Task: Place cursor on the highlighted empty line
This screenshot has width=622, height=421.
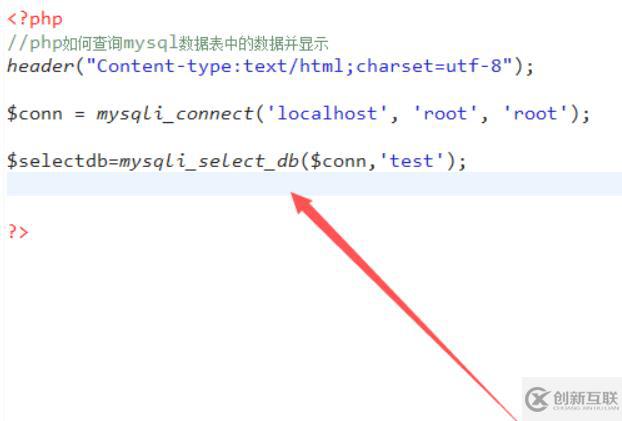Action: tap(314, 184)
